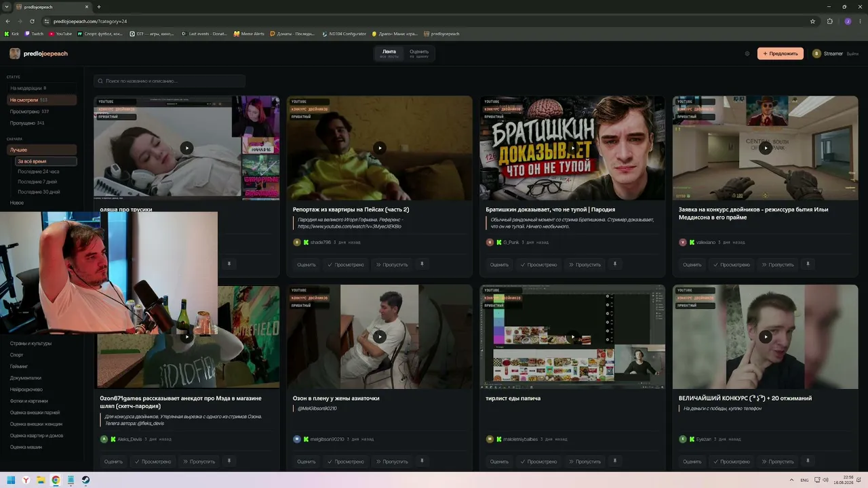This screenshot has width=868, height=488.
Task: Pin the Братишкин доказывает card
Action: (614, 264)
